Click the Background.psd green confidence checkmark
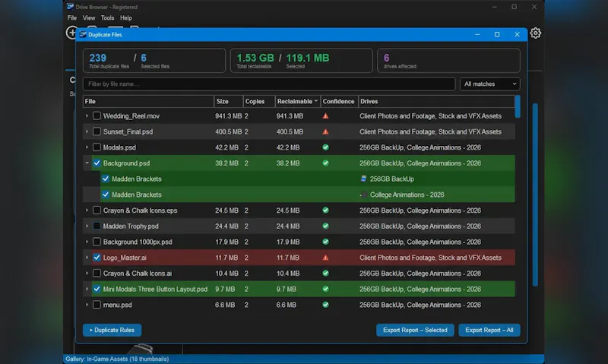The height and width of the screenshot is (364, 608). click(325, 163)
